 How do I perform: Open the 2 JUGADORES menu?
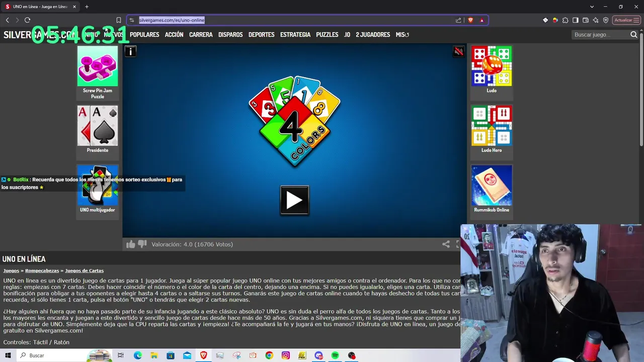(x=373, y=35)
